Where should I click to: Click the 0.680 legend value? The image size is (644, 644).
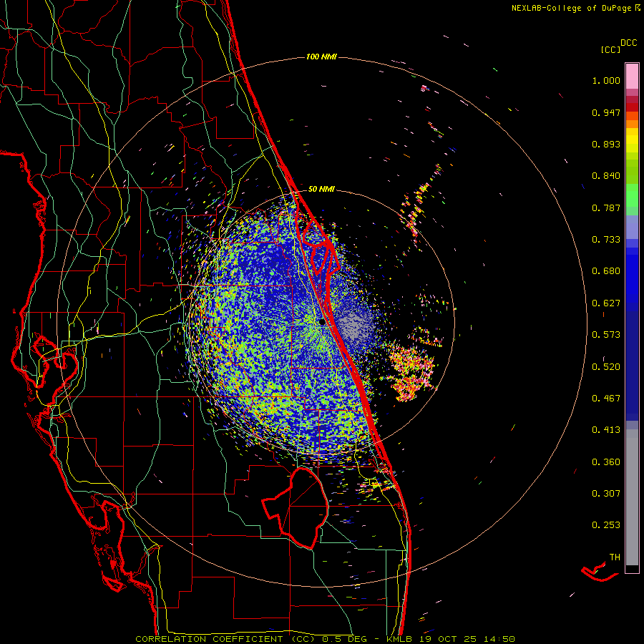(x=606, y=271)
